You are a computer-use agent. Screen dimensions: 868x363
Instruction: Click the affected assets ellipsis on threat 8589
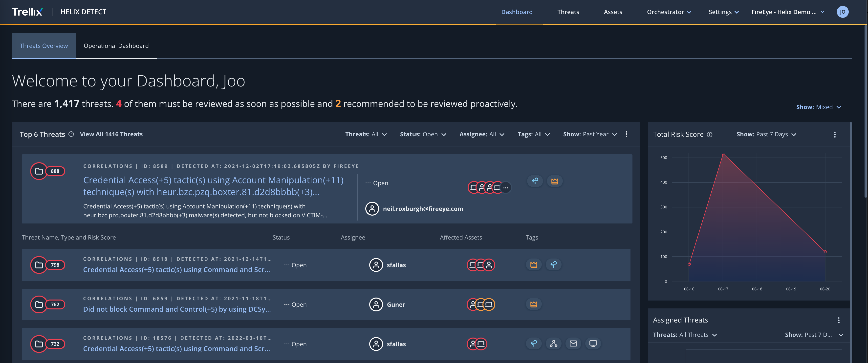click(x=505, y=188)
